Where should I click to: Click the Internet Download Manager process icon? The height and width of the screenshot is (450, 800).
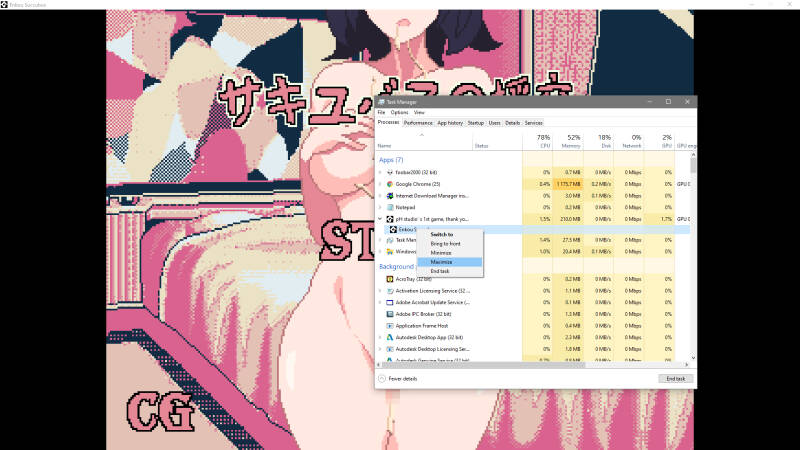(x=390, y=196)
